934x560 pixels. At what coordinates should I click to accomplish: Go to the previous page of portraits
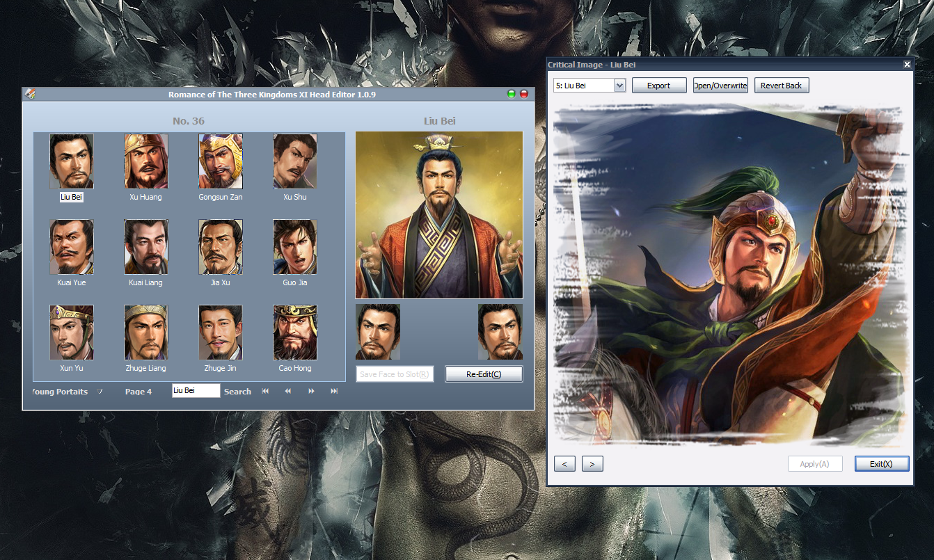coord(288,391)
